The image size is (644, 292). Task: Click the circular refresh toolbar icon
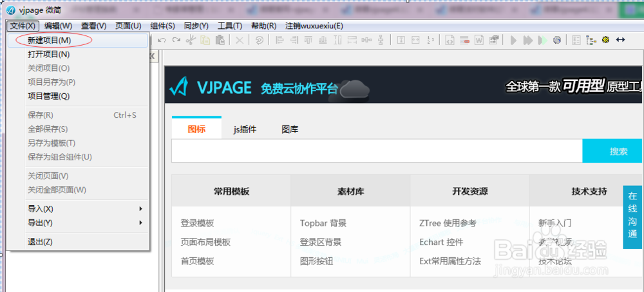coord(260,40)
